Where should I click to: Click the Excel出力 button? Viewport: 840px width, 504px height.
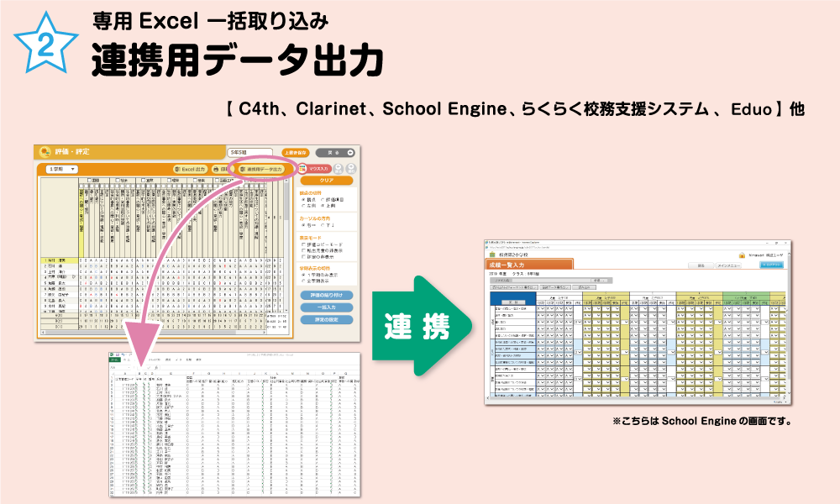pyautogui.click(x=190, y=169)
